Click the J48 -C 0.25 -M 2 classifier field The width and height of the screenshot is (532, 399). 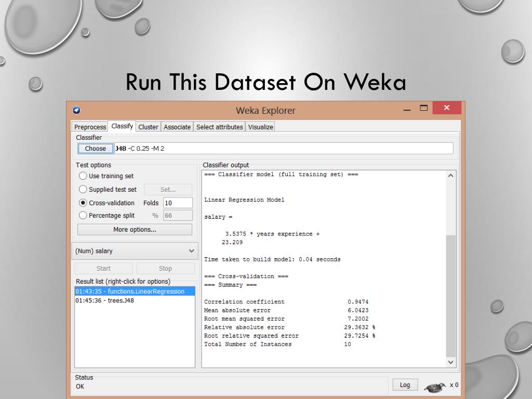pyautogui.click(x=284, y=148)
